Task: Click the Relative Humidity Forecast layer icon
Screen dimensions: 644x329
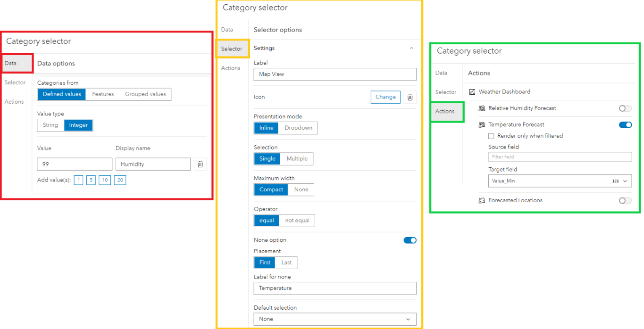Action: pyautogui.click(x=481, y=108)
